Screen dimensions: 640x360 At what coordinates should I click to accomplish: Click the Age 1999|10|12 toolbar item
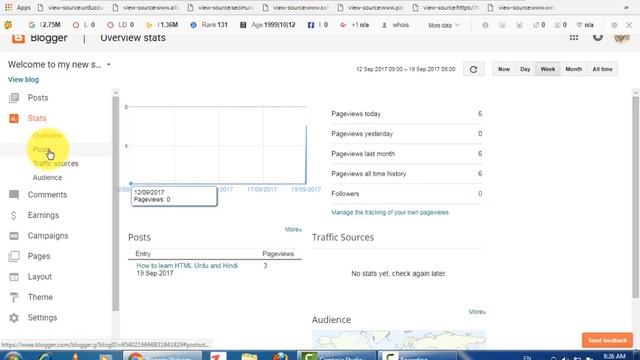(268, 25)
